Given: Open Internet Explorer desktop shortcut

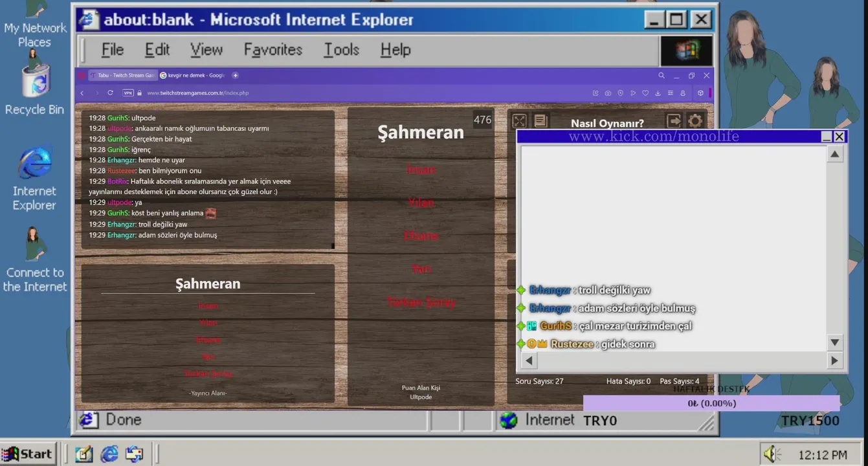Looking at the screenshot, I should (35, 178).
